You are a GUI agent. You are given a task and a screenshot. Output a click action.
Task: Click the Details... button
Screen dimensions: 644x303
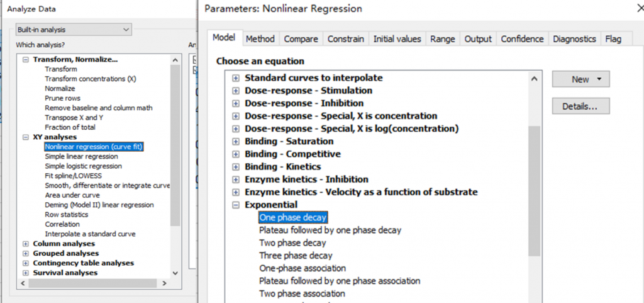pos(580,106)
